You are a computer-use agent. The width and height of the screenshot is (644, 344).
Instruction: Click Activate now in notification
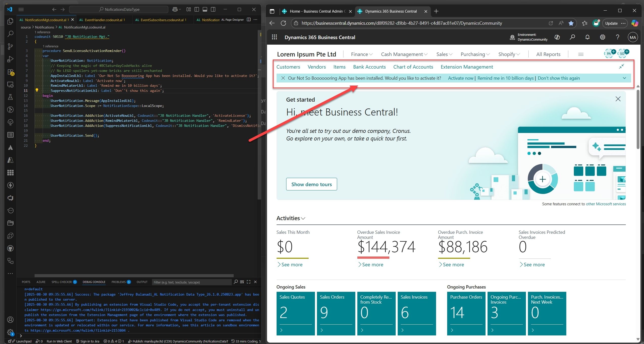point(461,78)
